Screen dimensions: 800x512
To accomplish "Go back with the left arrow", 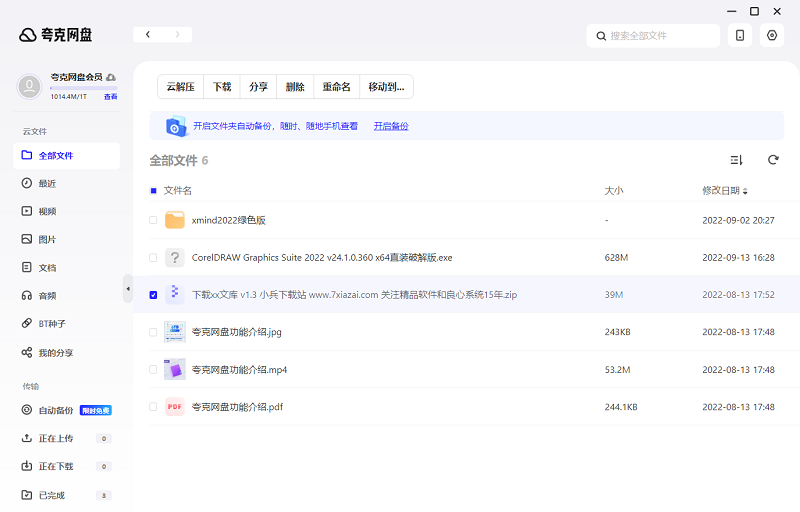I will 148,34.
